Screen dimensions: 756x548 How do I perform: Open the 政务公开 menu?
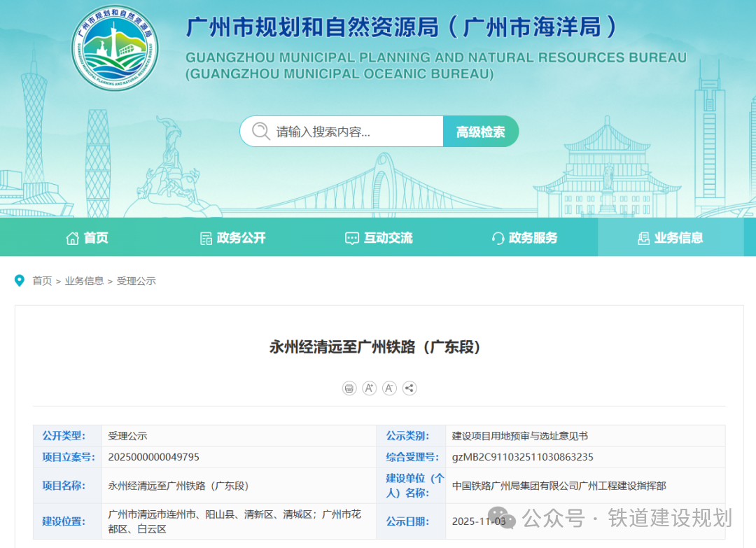233,238
